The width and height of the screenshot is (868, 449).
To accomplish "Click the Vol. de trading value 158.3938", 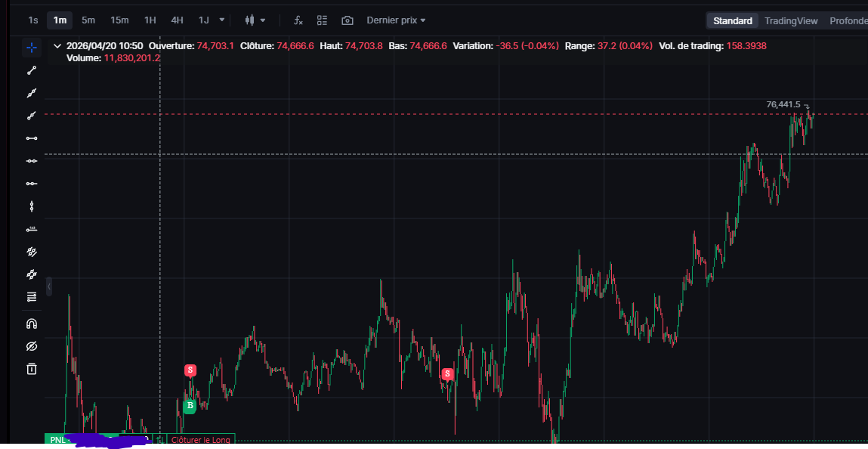I will tap(746, 46).
